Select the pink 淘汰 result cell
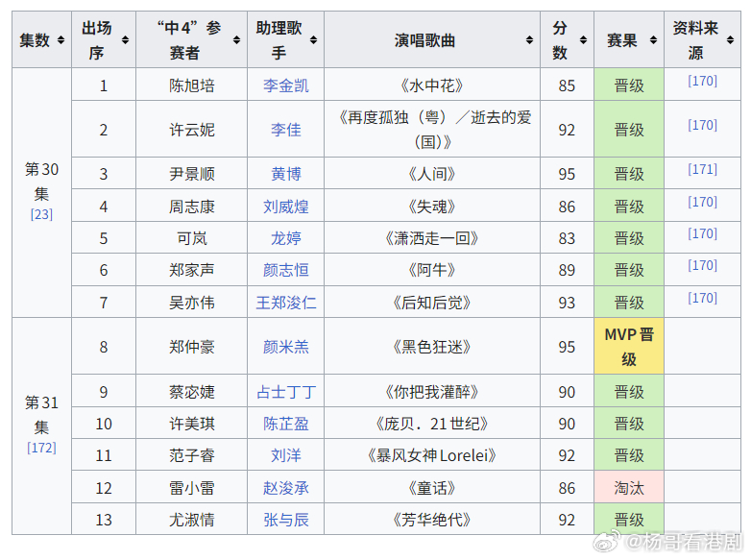751x560 pixels. (629, 487)
